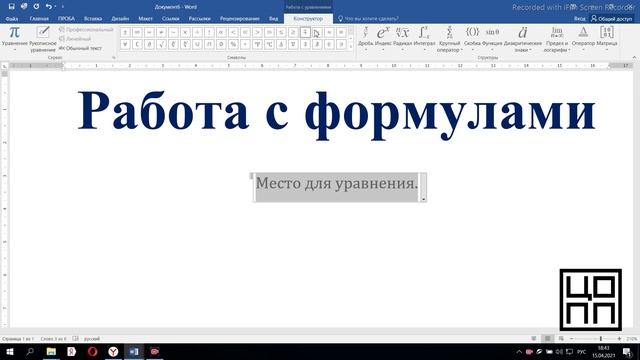Open the Opera browser from taskbar

pyautogui.click(x=93, y=351)
